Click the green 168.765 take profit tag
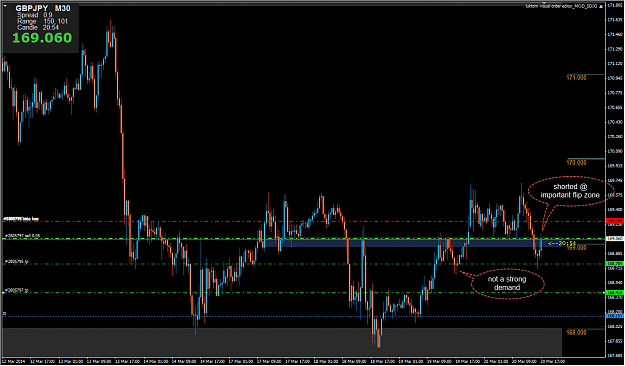Viewport: 625px width, 366px height. [615, 264]
